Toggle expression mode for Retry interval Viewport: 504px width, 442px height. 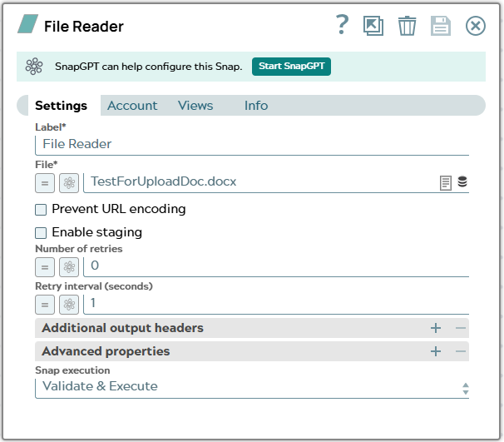pos(45,305)
